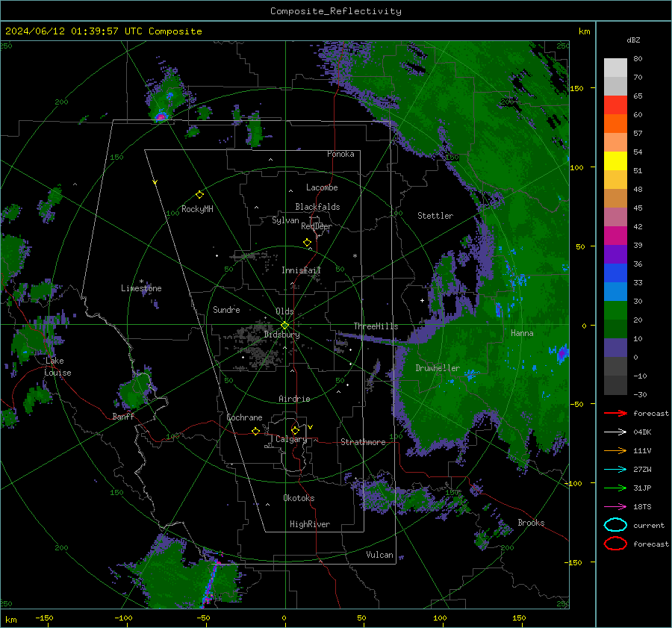Click the magenta 42 dBZ color swatch

click(x=615, y=236)
